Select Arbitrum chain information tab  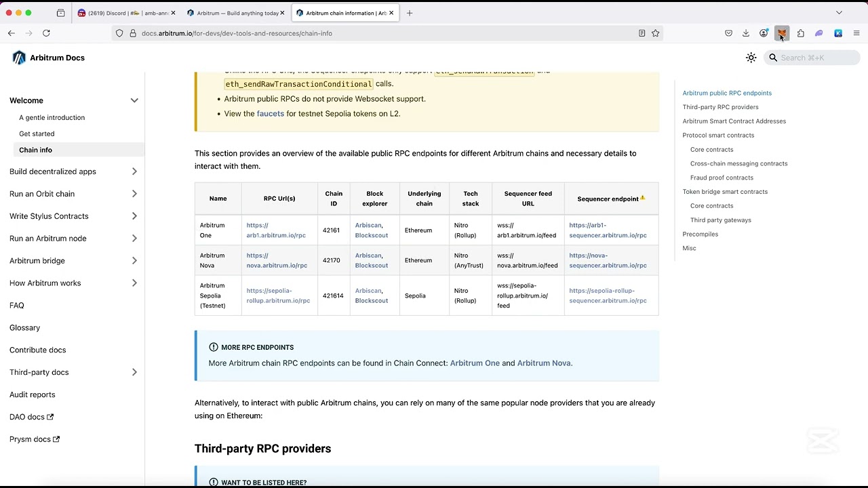(344, 13)
